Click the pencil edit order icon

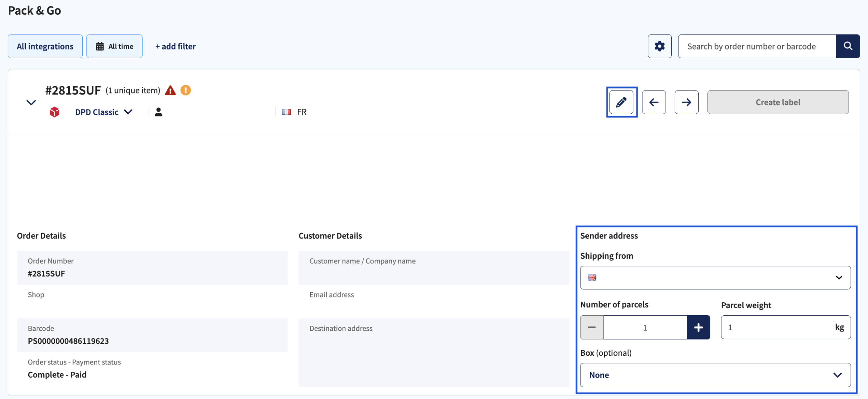[x=622, y=102]
